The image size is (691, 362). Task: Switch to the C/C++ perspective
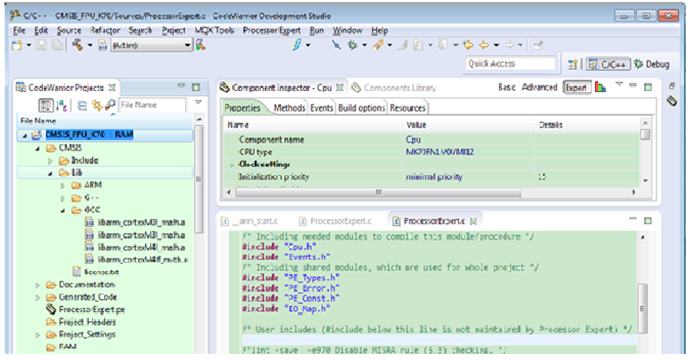pyautogui.click(x=609, y=64)
